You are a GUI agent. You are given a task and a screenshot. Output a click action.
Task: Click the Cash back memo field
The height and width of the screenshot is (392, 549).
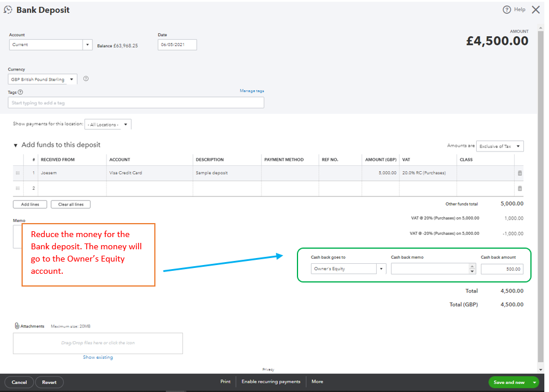pos(430,269)
